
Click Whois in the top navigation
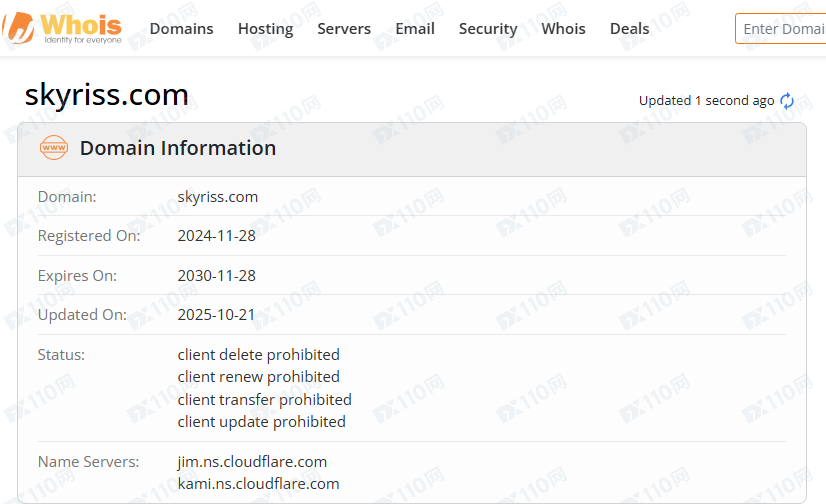coord(563,29)
